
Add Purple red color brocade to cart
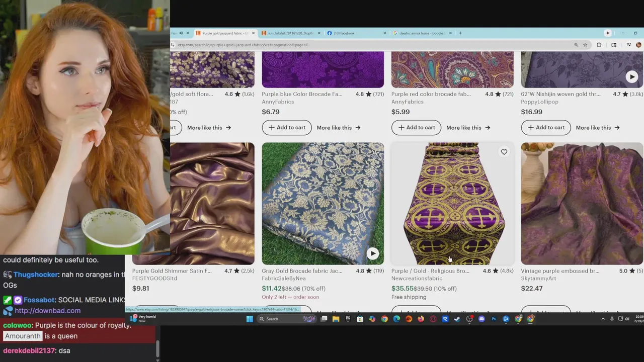[x=416, y=127]
